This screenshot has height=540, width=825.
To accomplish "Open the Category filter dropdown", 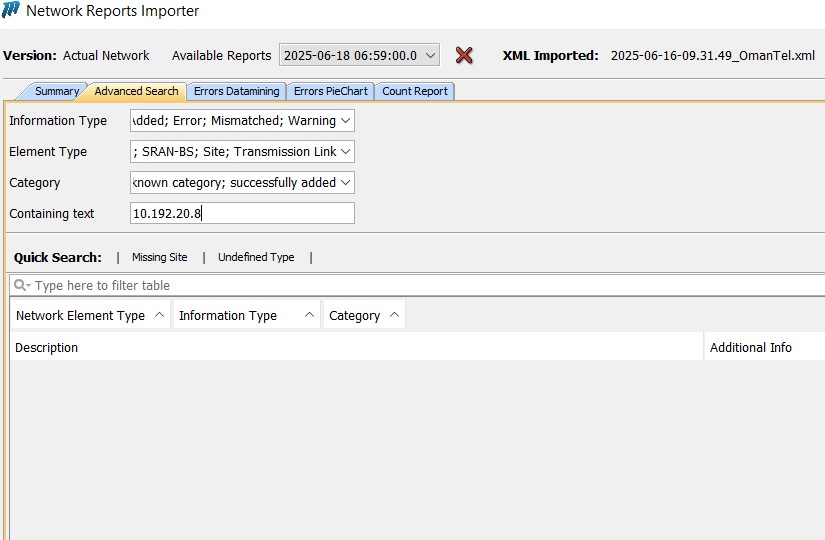I will pos(242,183).
